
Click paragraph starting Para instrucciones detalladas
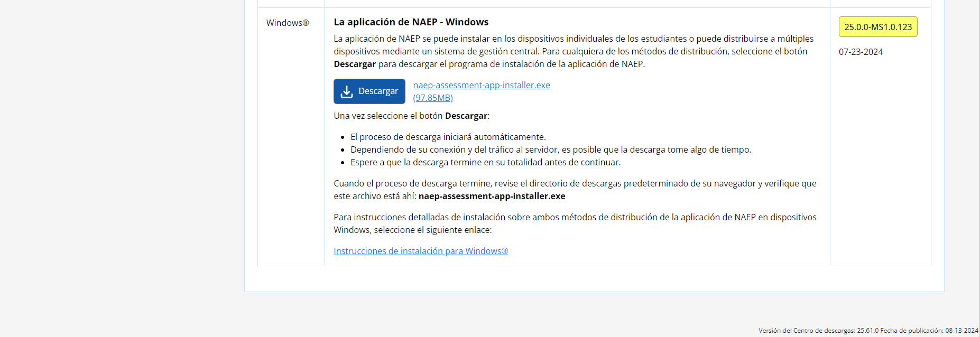pyautogui.click(x=575, y=217)
